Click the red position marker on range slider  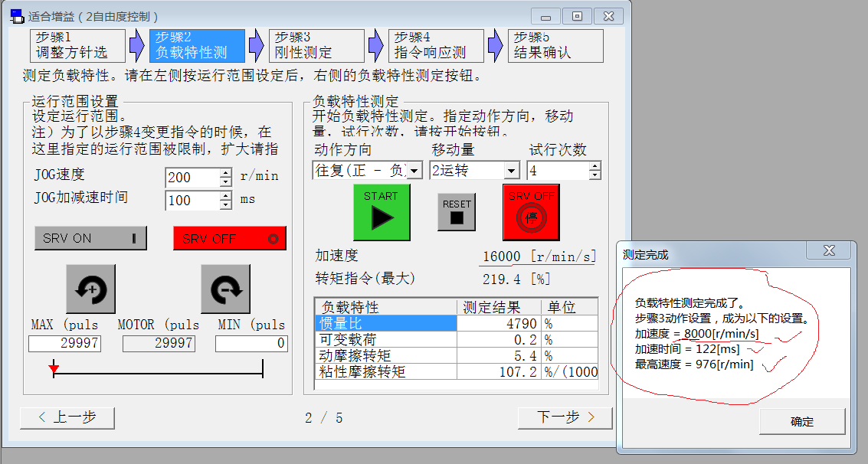54,370
